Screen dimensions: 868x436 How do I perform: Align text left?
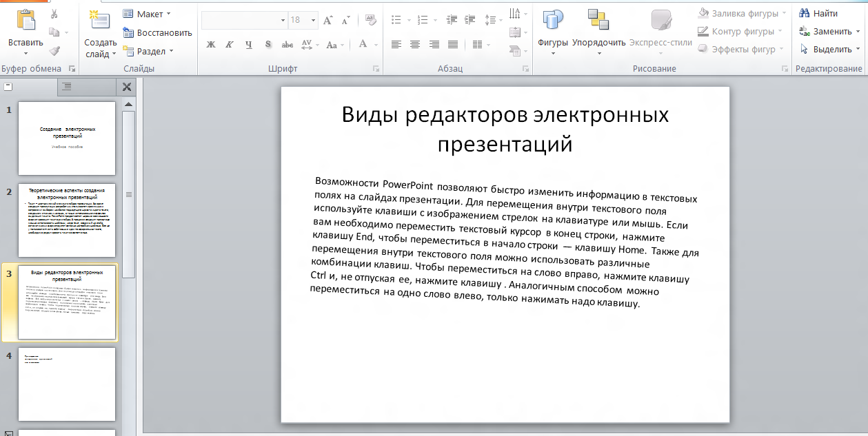pyautogui.click(x=396, y=45)
